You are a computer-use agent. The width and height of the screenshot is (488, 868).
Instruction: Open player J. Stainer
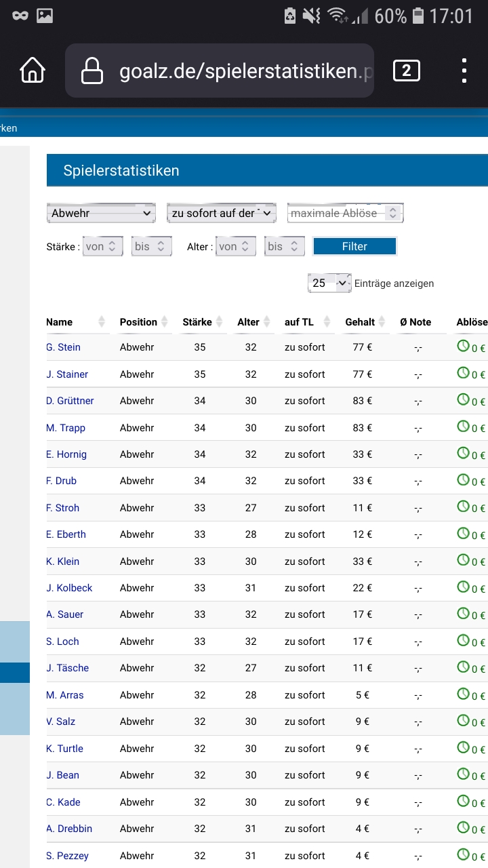[x=67, y=374]
